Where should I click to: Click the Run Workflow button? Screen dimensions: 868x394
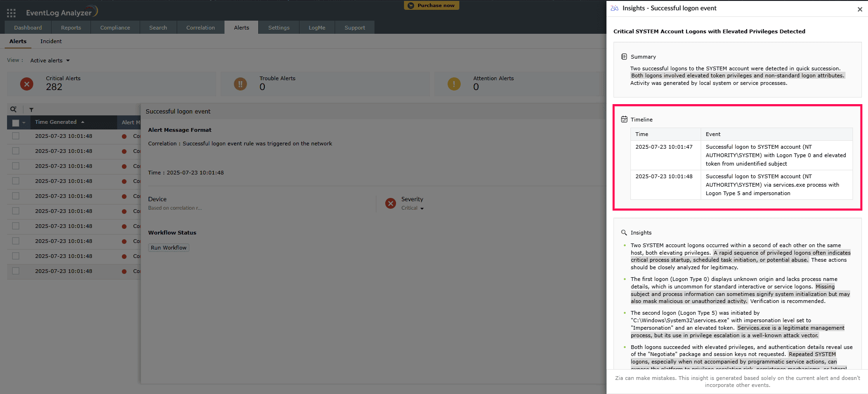(x=169, y=248)
